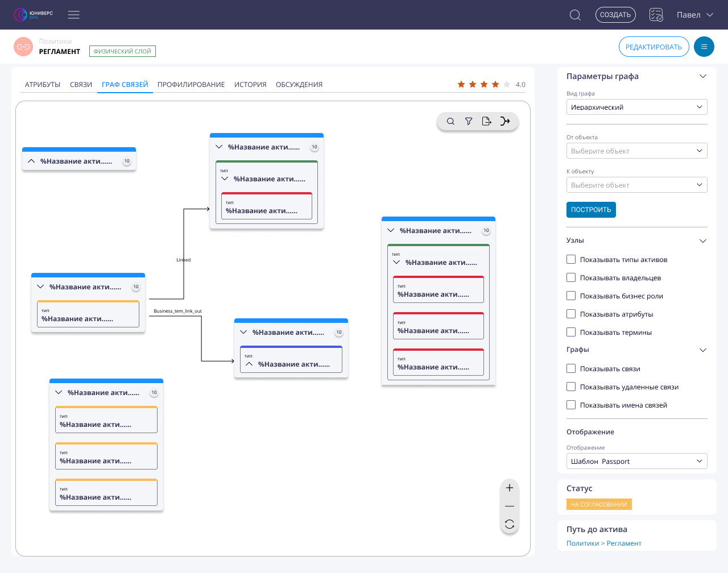This screenshot has width=728, height=573.
Task: Open the 'От объекта' object dropdown
Action: (x=636, y=151)
